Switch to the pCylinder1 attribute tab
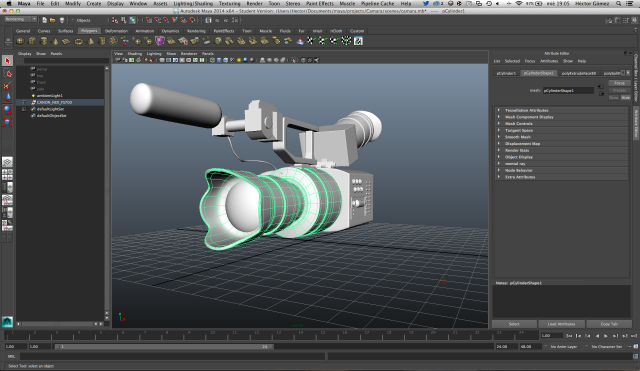Image resolution: width=640 pixels, height=371 pixels. 506,73
